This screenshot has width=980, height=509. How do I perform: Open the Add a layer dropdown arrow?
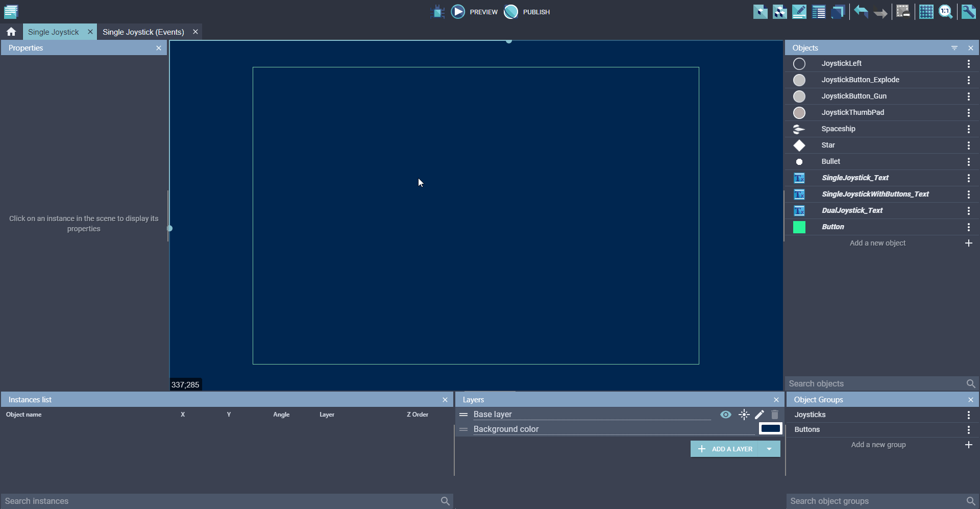tap(769, 449)
